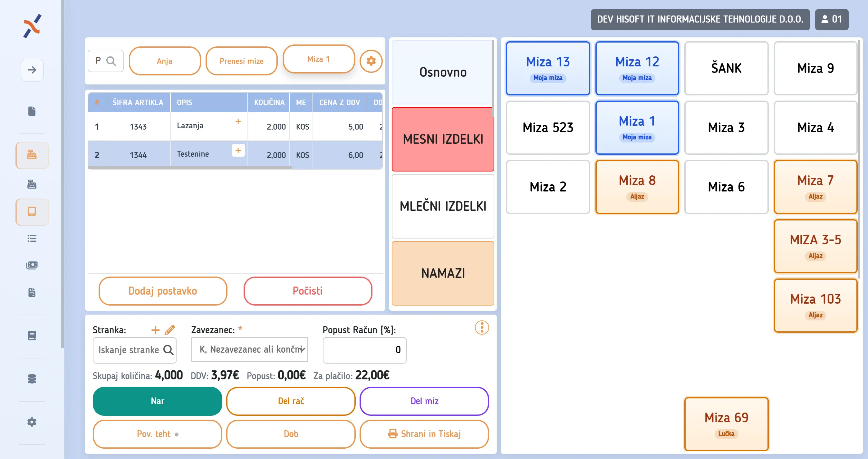Viewport: 868px width, 459px height.
Task: Click the plus icon on the Lazanja row
Action: click(238, 121)
